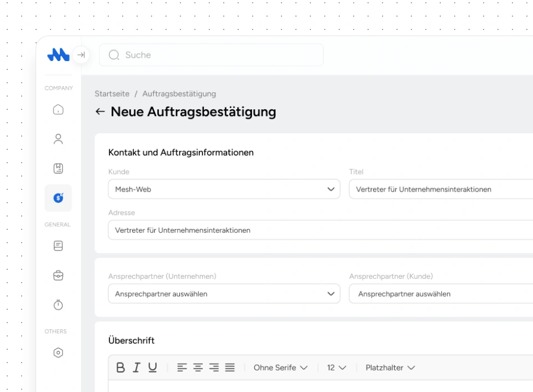
Task: Select the dollar finance sidebar icon
Action: pos(58,198)
